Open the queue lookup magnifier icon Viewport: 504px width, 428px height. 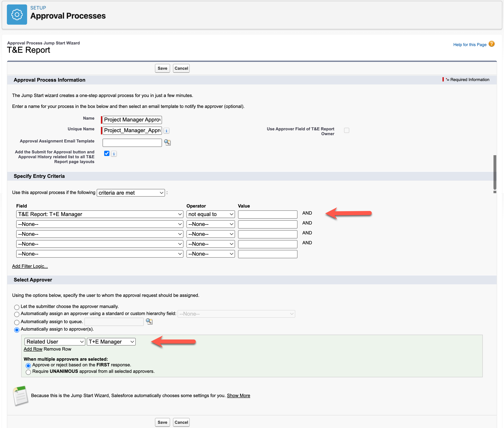149,322
